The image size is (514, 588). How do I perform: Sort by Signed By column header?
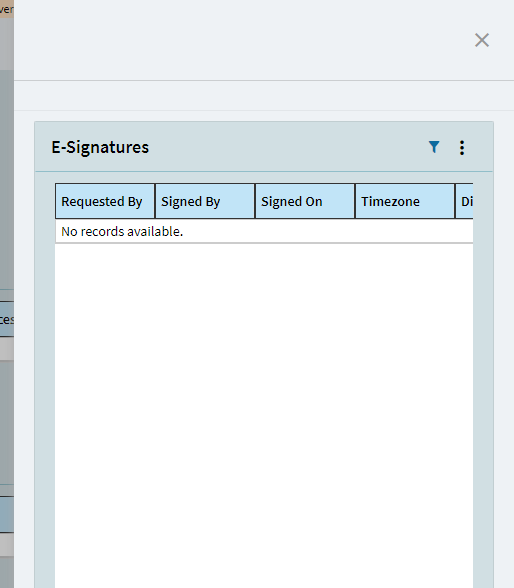click(x=205, y=201)
